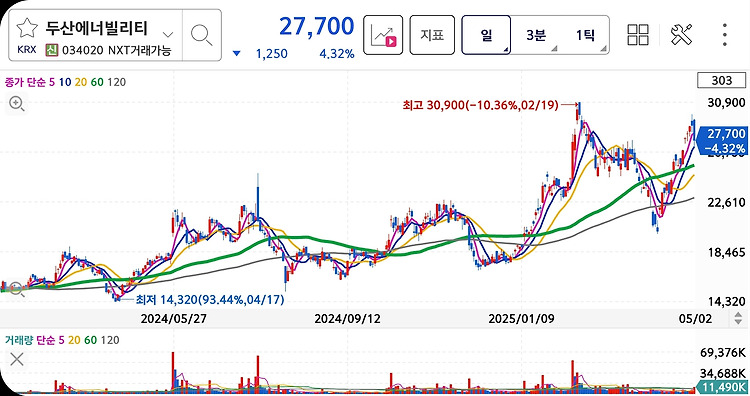Click the 1,250 price change value
The width and height of the screenshot is (750, 396).
[272, 54]
